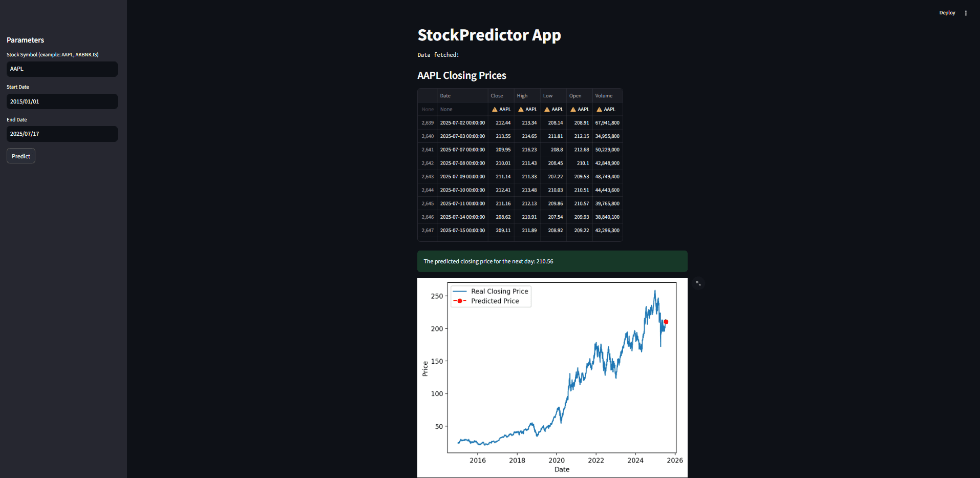Click the warning icon in Low column
The width and height of the screenshot is (980, 478).
(547, 109)
